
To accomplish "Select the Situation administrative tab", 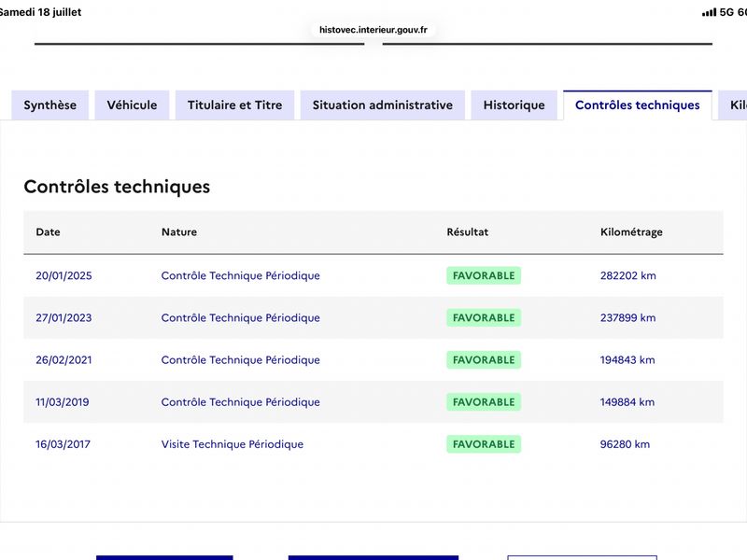I will [x=383, y=105].
